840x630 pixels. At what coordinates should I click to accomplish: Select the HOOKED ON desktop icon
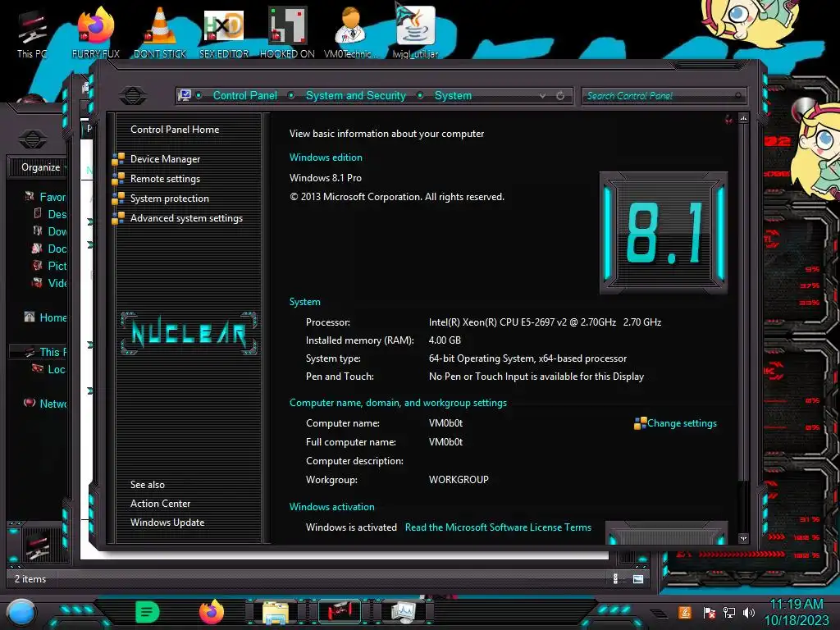tap(287, 32)
